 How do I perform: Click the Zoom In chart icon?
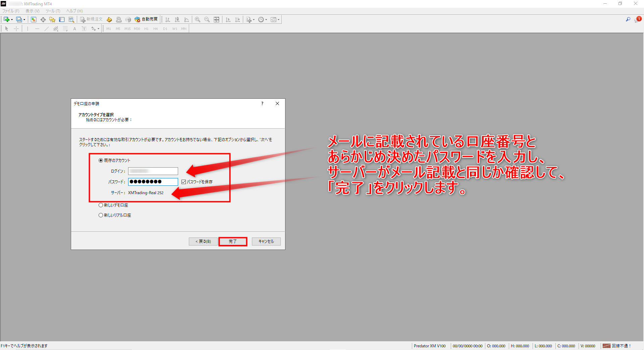coord(198,19)
